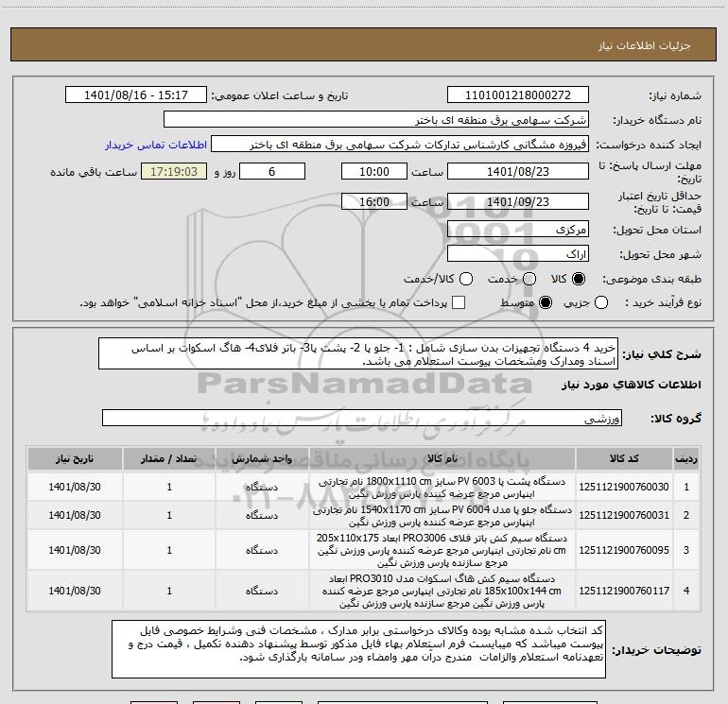Click the delivery city field اراک

(518, 253)
